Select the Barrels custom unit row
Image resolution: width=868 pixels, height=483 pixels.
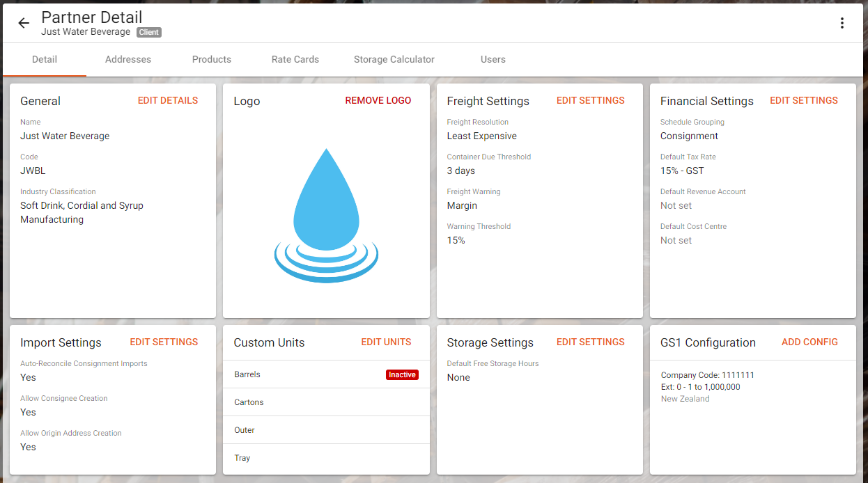tap(326, 374)
